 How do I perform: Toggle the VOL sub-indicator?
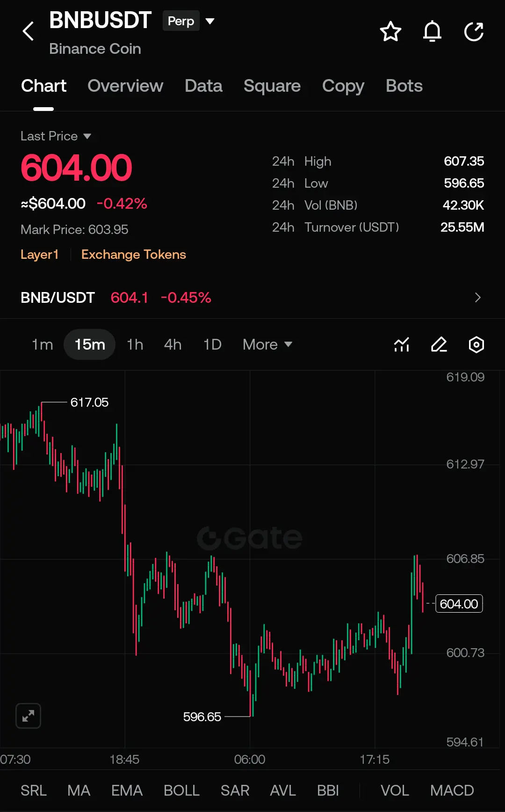click(x=395, y=790)
